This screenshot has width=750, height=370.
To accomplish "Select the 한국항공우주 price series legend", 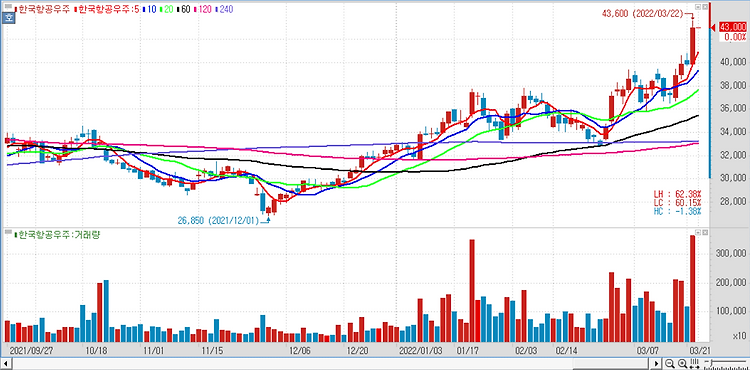I will click(x=42, y=9).
